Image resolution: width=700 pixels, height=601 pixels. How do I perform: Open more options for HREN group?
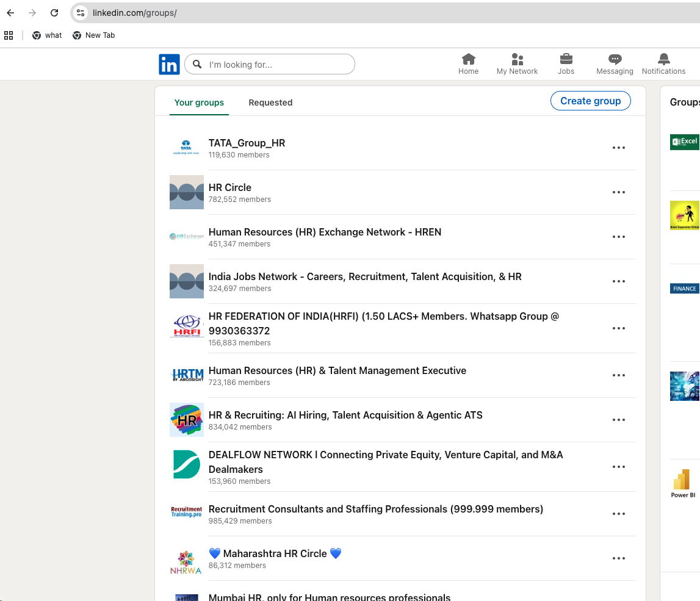[x=619, y=237]
